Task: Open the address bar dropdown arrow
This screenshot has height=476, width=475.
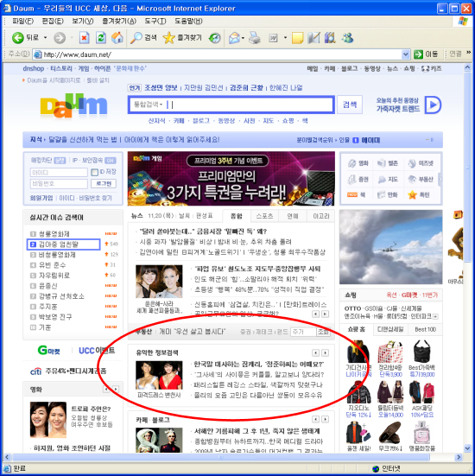Action: [406, 54]
